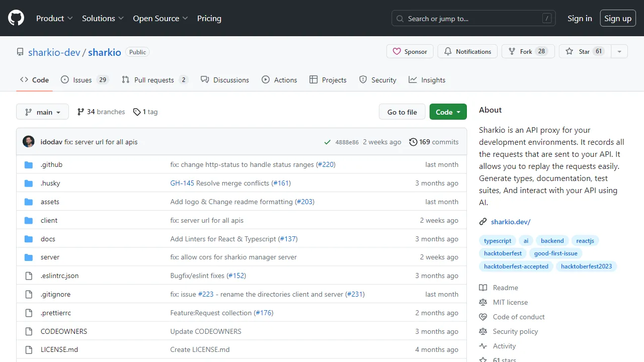
Task: Switch to the Security tab
Action: click(377, 80)
